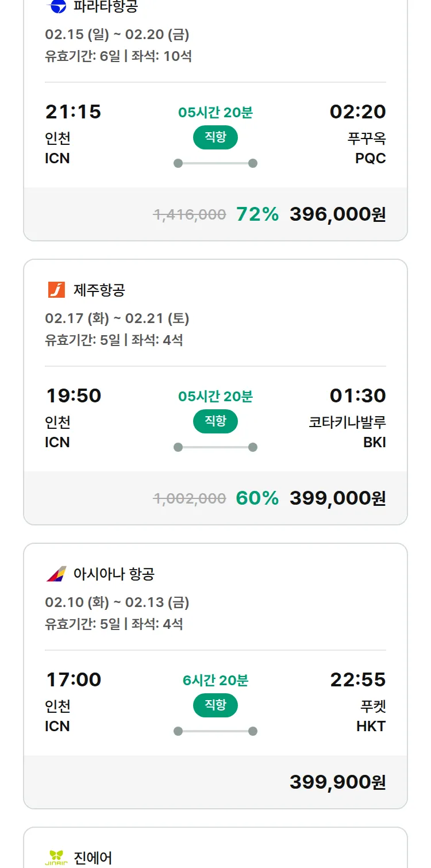Click the Asiana Airlines logo icon
The image size is (431, 868).
(x=56, y=574)
